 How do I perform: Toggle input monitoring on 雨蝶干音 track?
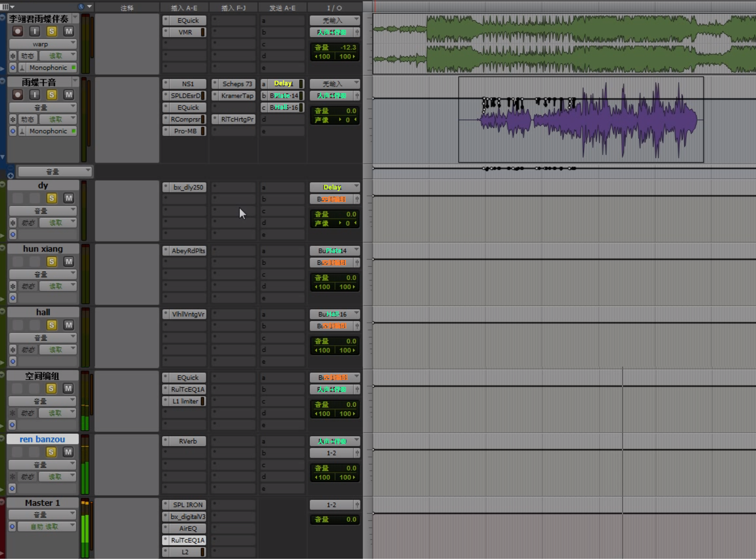[x=34, y=95]
